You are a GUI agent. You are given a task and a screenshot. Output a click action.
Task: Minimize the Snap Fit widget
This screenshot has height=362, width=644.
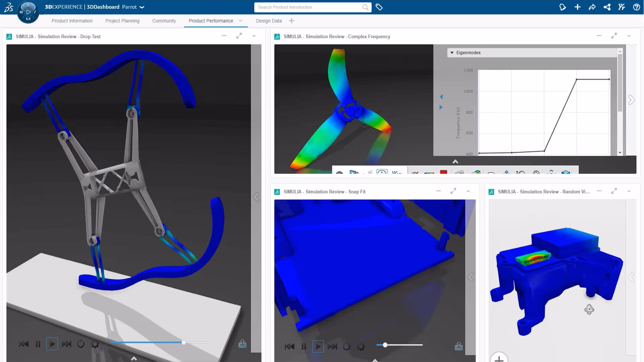point(438,191)
